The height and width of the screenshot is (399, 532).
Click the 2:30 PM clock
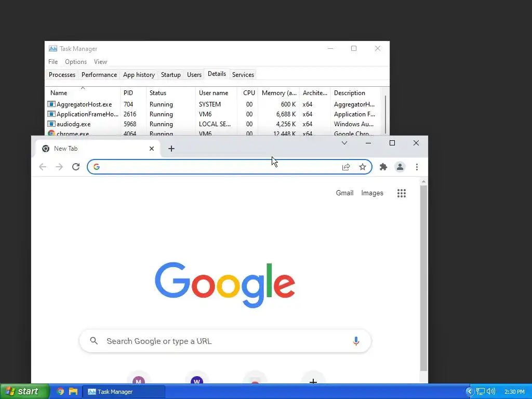coord(514,392)
